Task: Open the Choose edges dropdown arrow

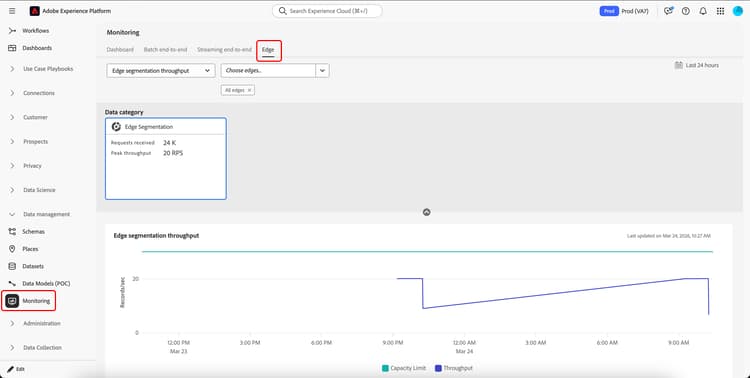Action: click(x=322, y=70)
